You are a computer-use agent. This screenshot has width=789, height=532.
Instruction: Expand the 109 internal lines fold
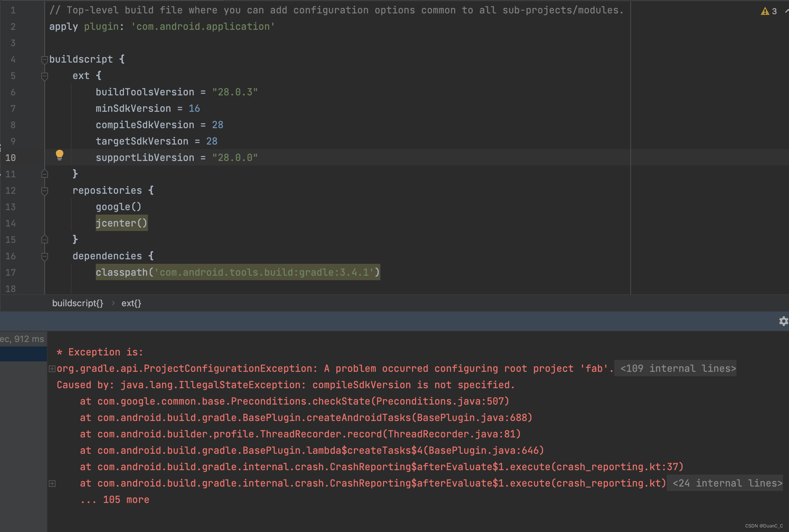click(675, 369)
